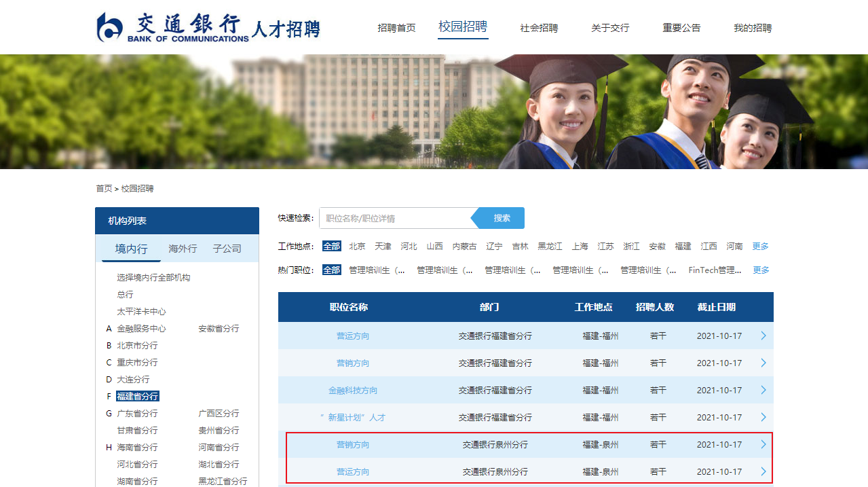Focus the 职位名称/职位详情 search field
Viewport: 868px width, 487px height.
pyautogui.click(x=395, y=218)
